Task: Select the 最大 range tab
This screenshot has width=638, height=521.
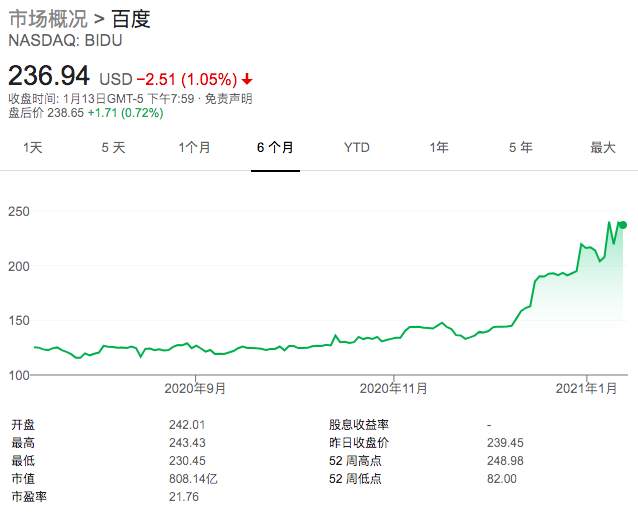Action: [x=603, y=147]
